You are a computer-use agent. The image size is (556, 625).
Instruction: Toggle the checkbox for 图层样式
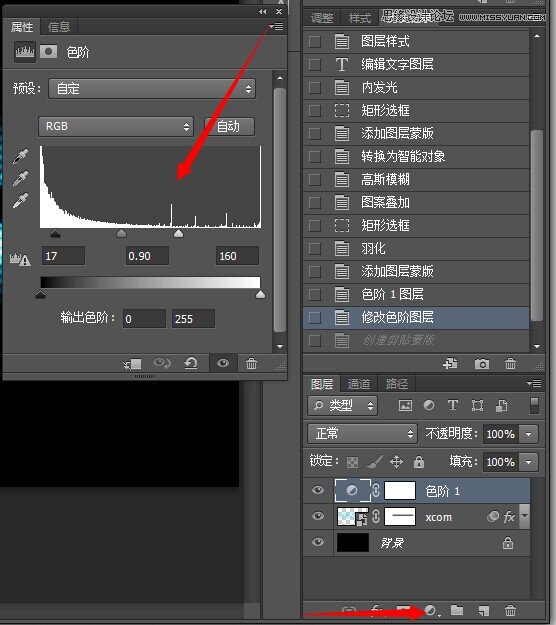pyautogui.click(x=315, y=41)
